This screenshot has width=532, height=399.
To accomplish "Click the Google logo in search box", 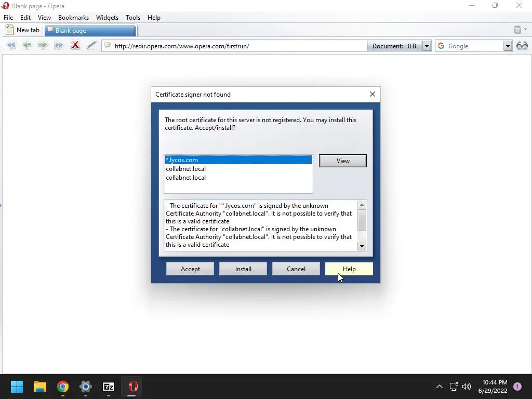I will 441,46.
